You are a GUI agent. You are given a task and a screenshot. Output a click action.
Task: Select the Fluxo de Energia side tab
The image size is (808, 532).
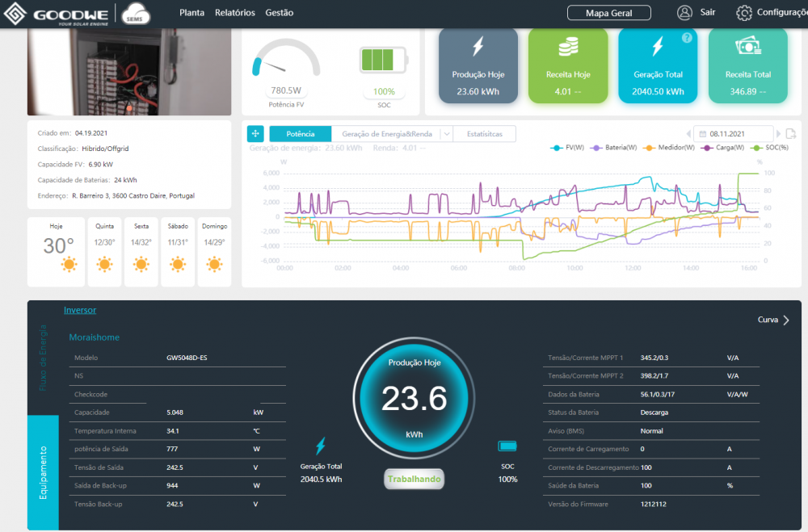tap(43, 358)
